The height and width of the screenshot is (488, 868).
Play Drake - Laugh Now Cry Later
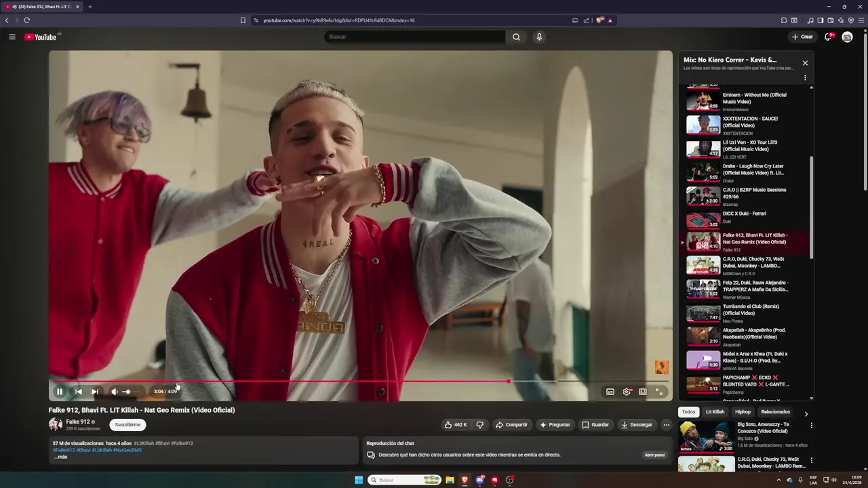(x=745, y=172)
